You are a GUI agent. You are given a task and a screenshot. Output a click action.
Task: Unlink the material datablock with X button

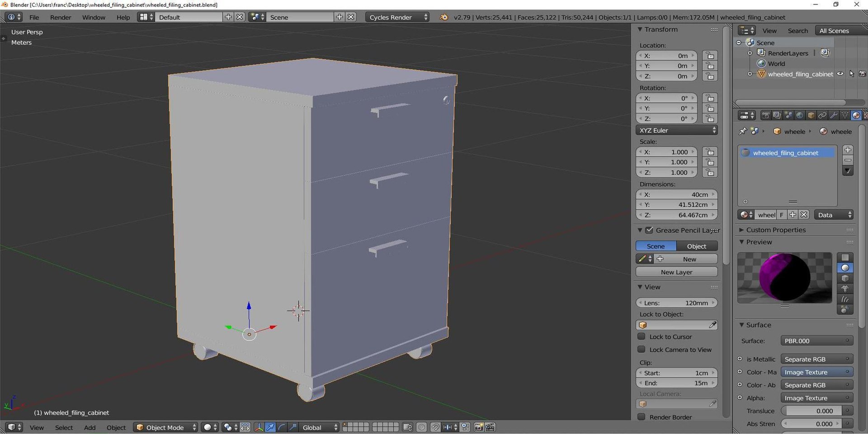[x=803, y=215]
